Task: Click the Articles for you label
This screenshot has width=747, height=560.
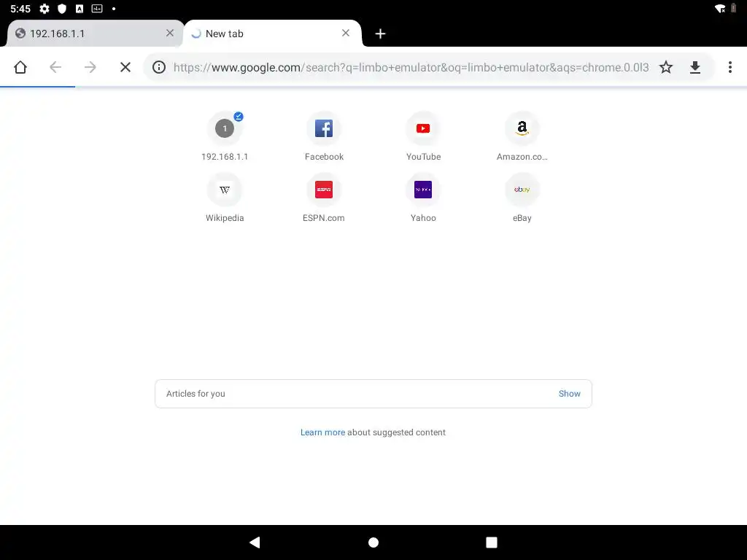Action: pos(196,394)
